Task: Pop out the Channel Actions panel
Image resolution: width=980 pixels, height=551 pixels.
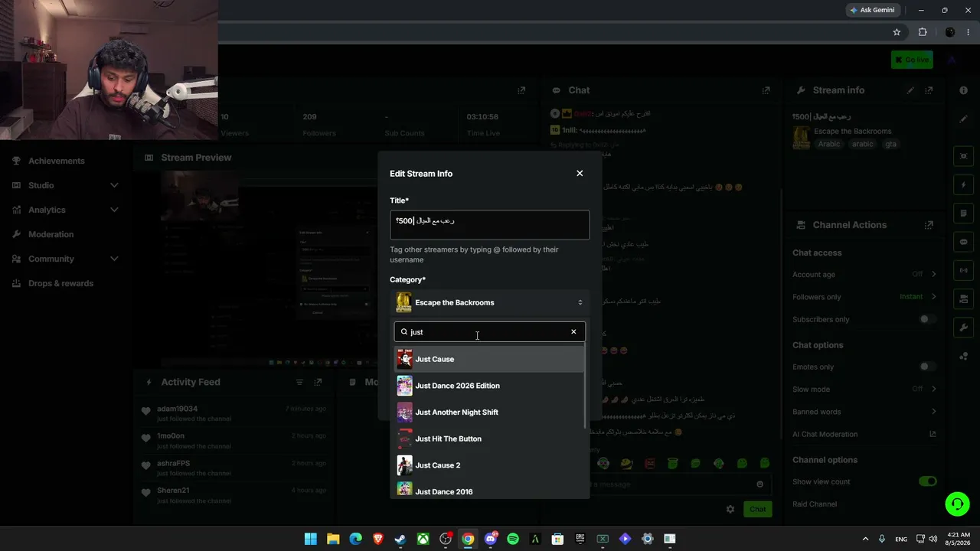Action: point(929,225)
